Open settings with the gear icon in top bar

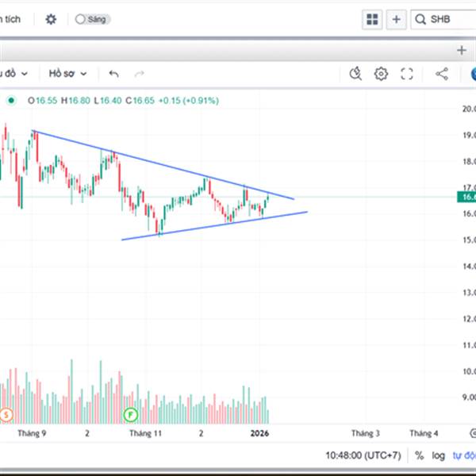coord(51,19)
